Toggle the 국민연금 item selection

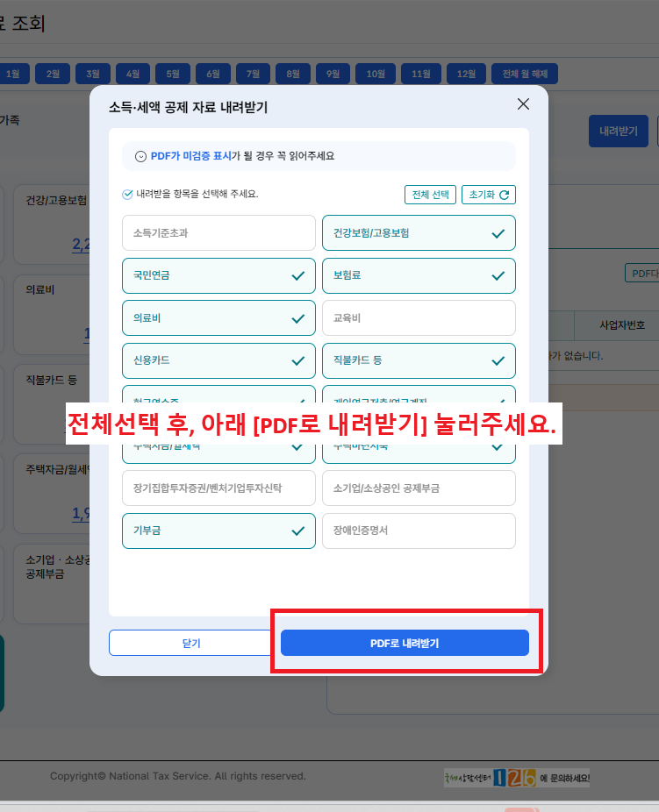click(218, 275)
